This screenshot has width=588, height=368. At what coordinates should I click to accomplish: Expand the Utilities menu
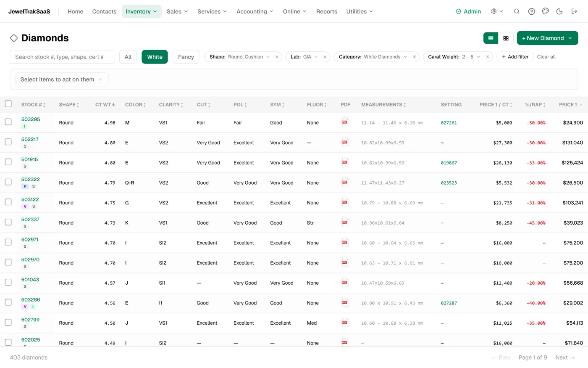[x=360, y=11]
